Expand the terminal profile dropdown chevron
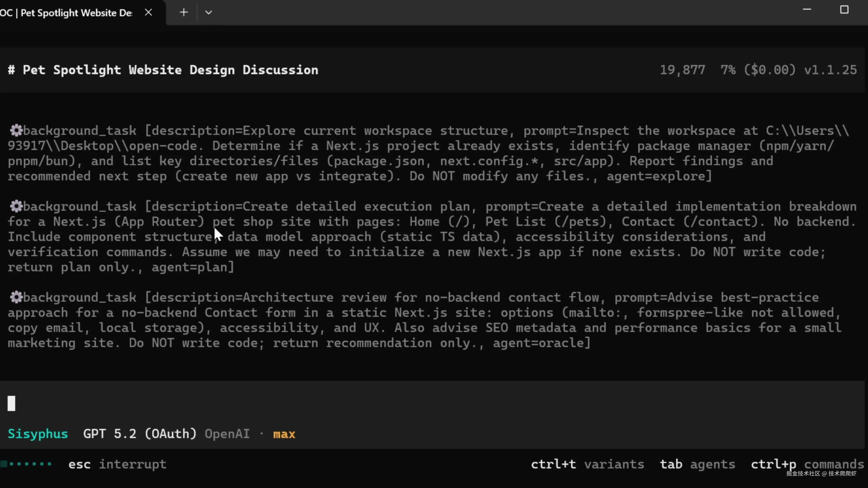Image resolution: width=868 pixels, height=488 pixels. (x=209, y=13)
